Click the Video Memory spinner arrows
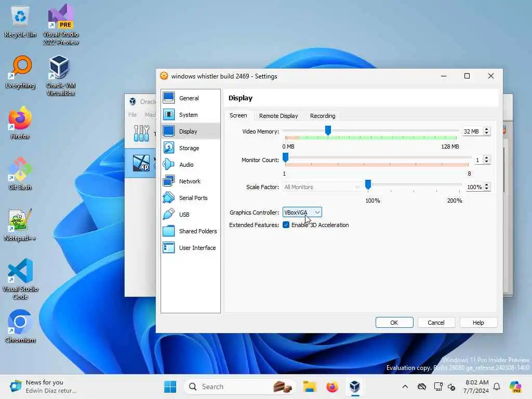 pos(486,131)
